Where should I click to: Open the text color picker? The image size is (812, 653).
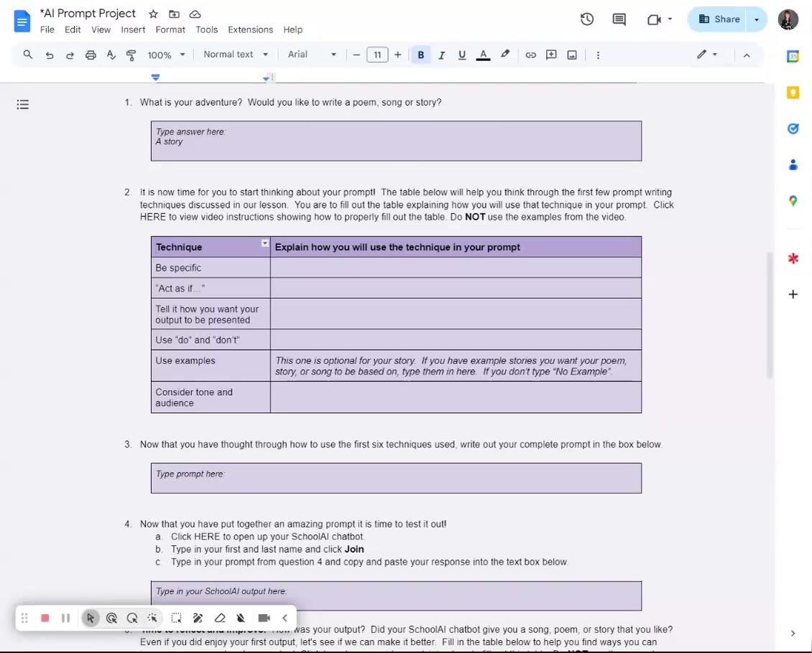point(483,55)
